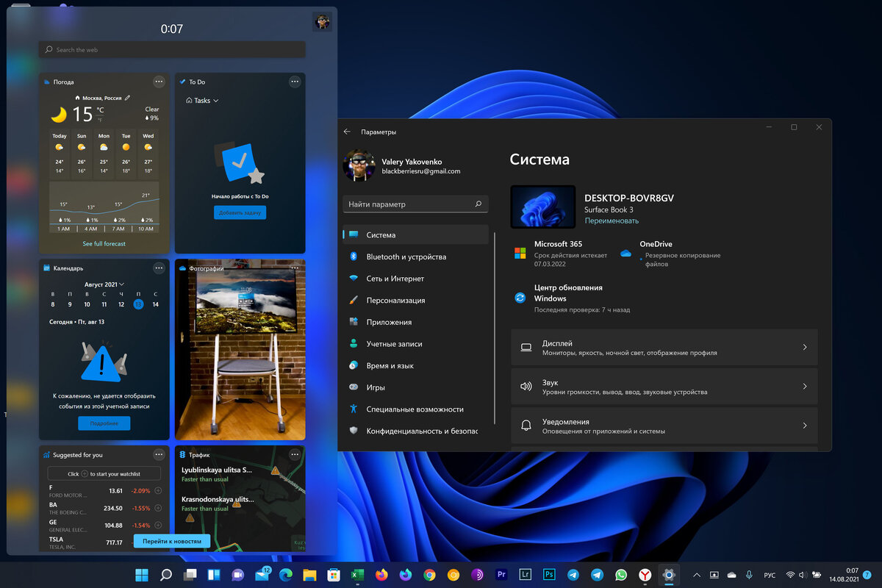Viewport: 882px width, 588px height.
Task: Open Игры settings section
Action: click(415, 387)
